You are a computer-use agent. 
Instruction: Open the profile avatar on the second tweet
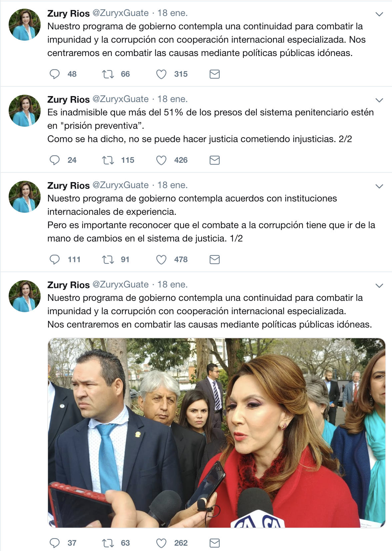tap(25, 111)
